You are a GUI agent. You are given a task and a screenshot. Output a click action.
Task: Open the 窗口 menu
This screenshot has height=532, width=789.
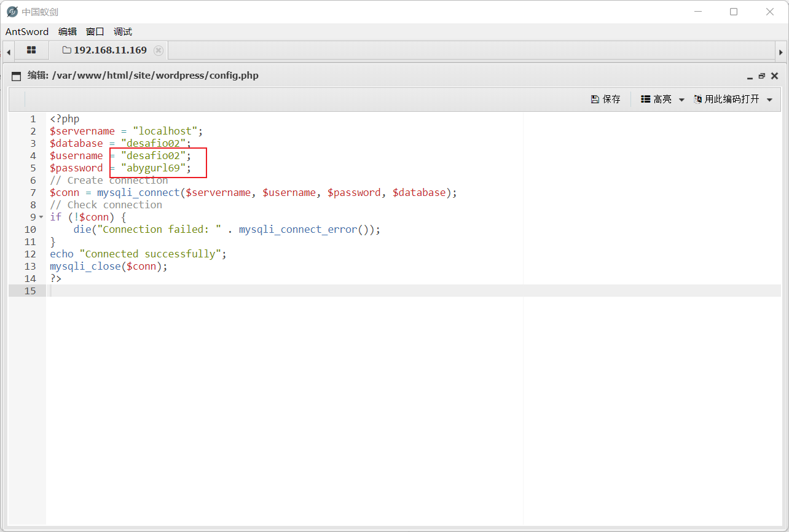[x=95, y=32]
